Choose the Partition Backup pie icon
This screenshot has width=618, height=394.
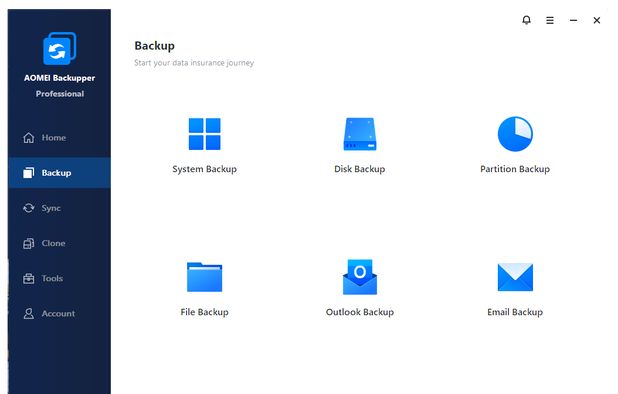tap(515, 134)
